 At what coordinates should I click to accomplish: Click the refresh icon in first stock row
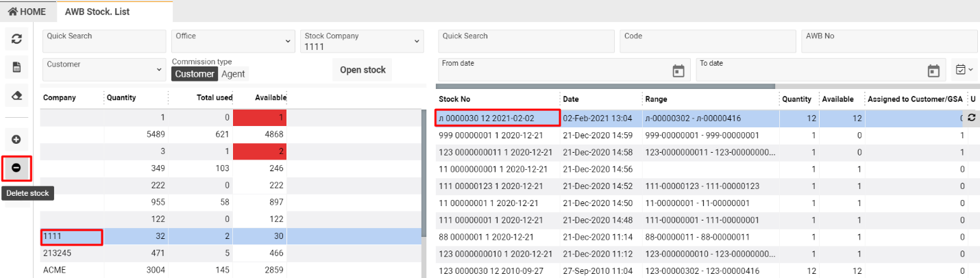click(970, 118)
